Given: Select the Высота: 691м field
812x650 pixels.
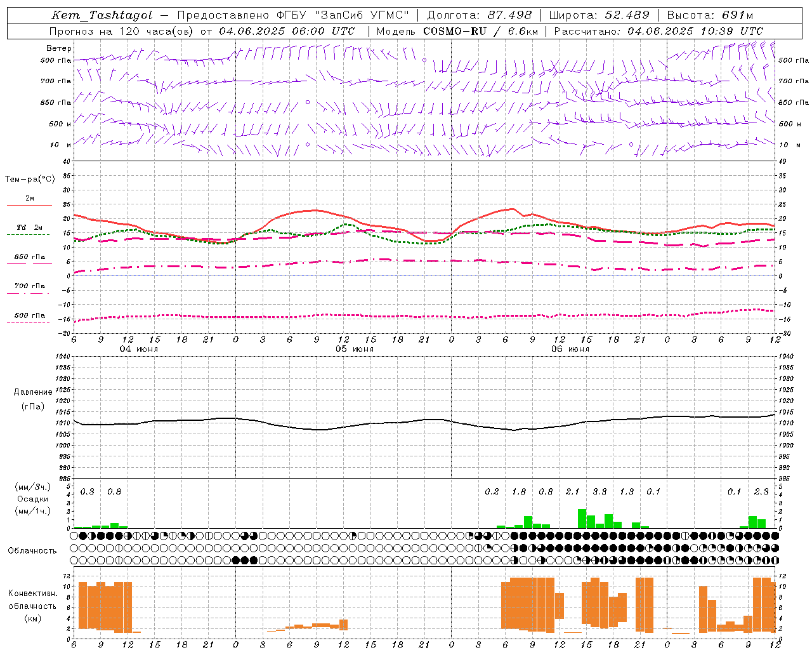Looking at the screenshot, I should (x=710, y=15).
